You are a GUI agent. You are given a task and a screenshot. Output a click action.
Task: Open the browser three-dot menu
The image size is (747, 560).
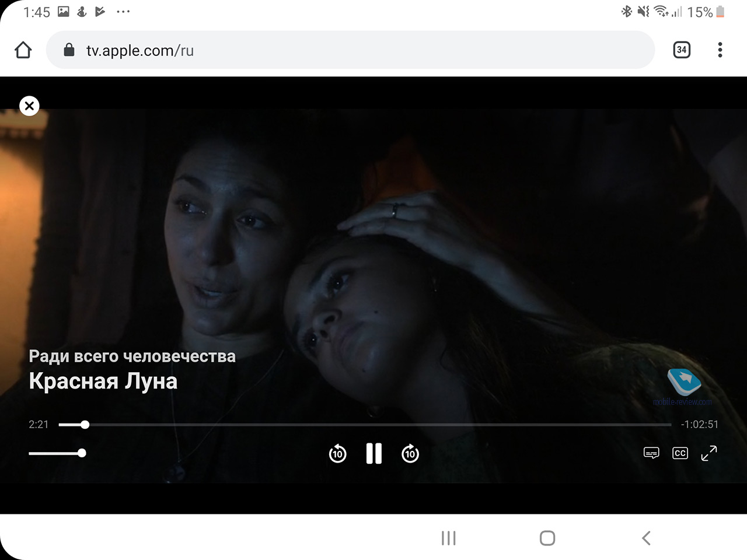(720, 50)
